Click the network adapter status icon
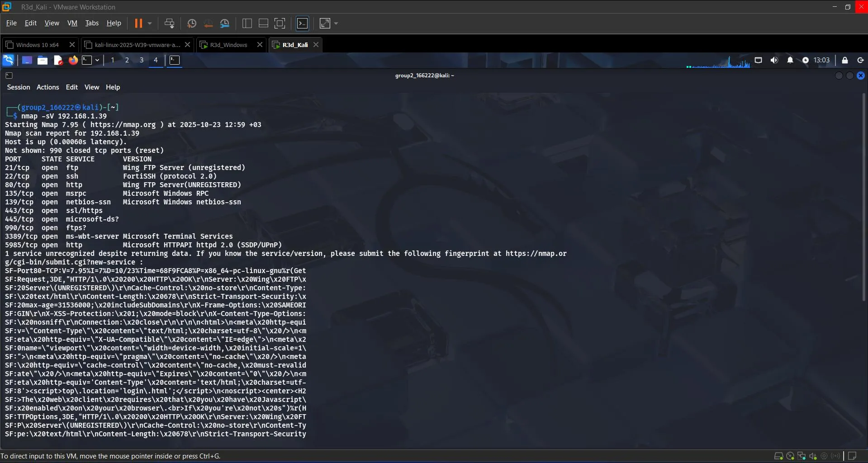868x463 pixels. (802, 456)
